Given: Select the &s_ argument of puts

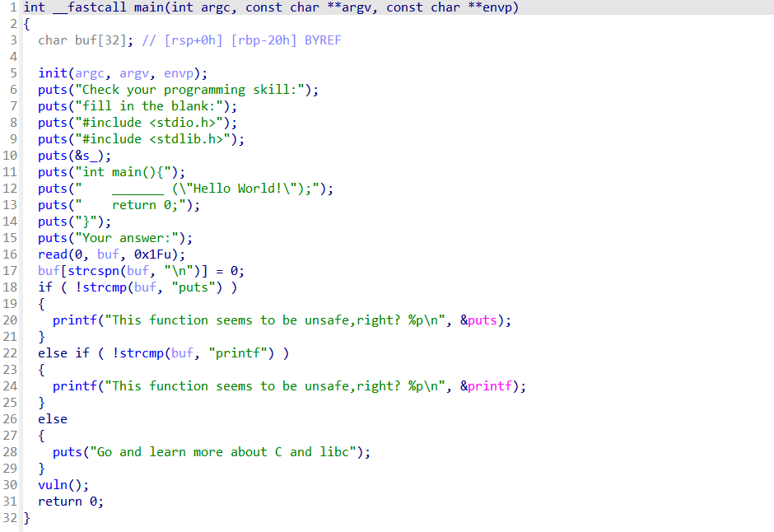Looking at the screenshot, I should [86, 156].
